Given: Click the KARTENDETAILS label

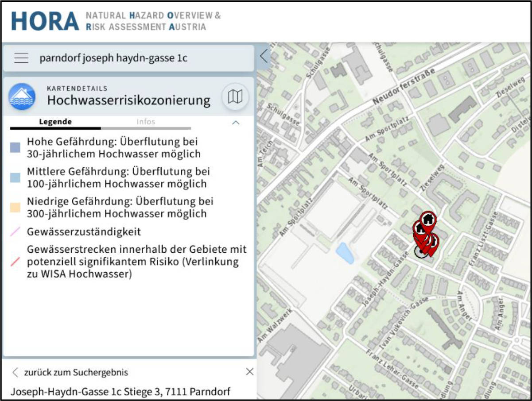Looking at the screenshot, I should coord(77,88).
